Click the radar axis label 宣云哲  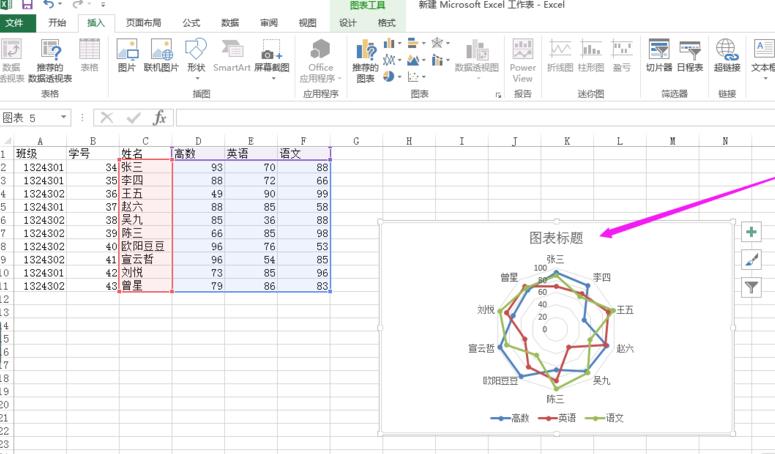(481, 349)
